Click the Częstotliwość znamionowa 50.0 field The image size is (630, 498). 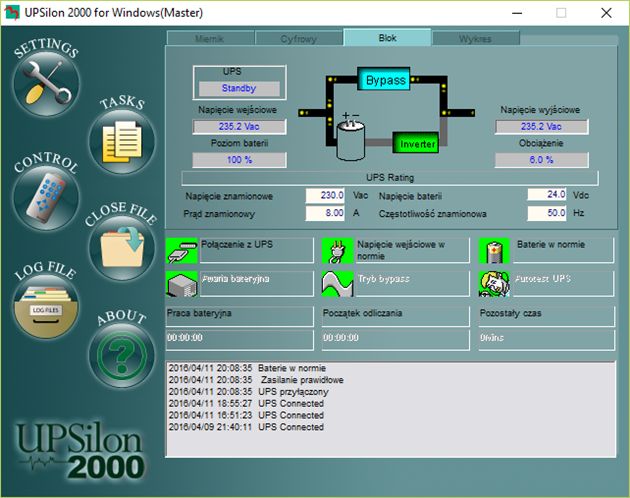pyautogui.click(x=547, y=213)
